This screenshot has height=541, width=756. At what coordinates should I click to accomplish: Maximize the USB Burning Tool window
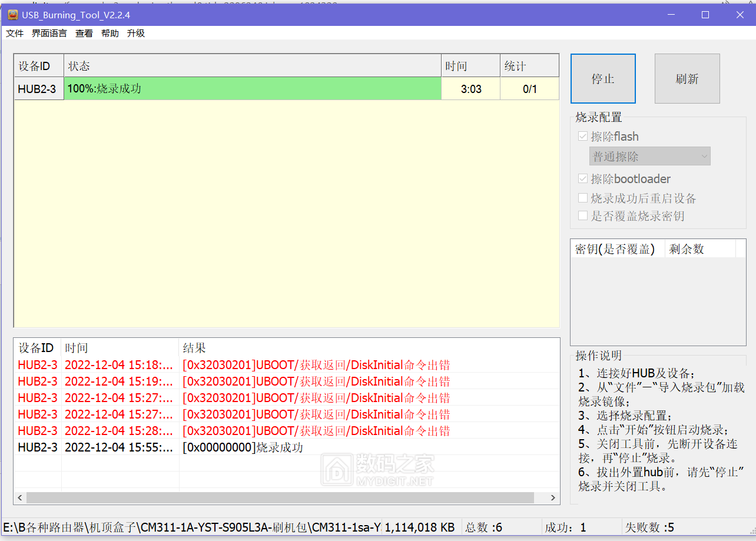[x=705, y=15]
